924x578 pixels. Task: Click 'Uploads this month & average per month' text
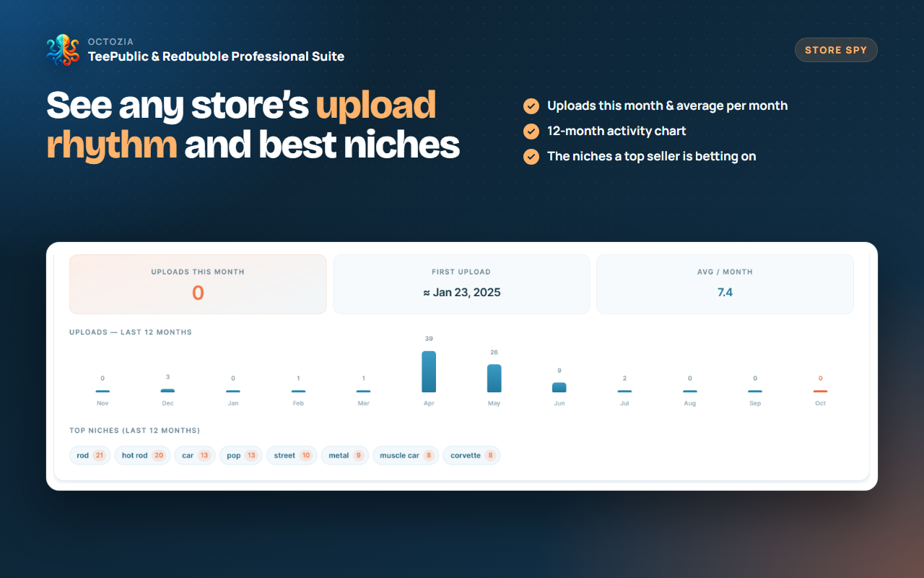tap(667, 106)
